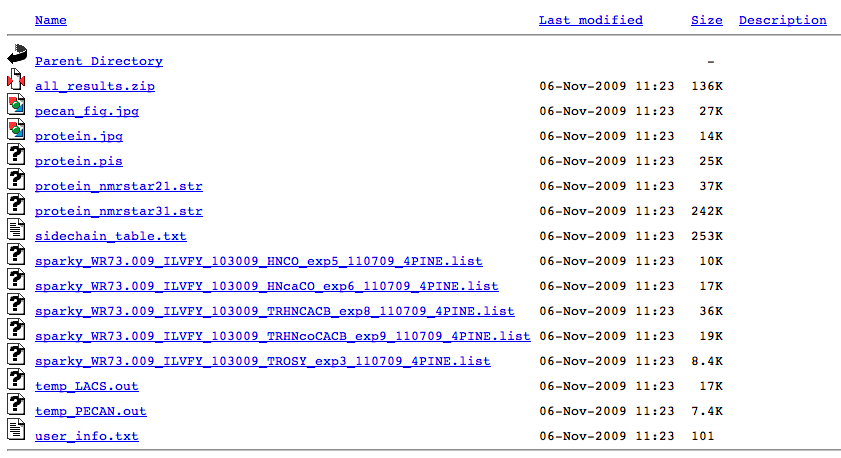
Task: Go up to Parent Directory link
Action: coord(98,61)
